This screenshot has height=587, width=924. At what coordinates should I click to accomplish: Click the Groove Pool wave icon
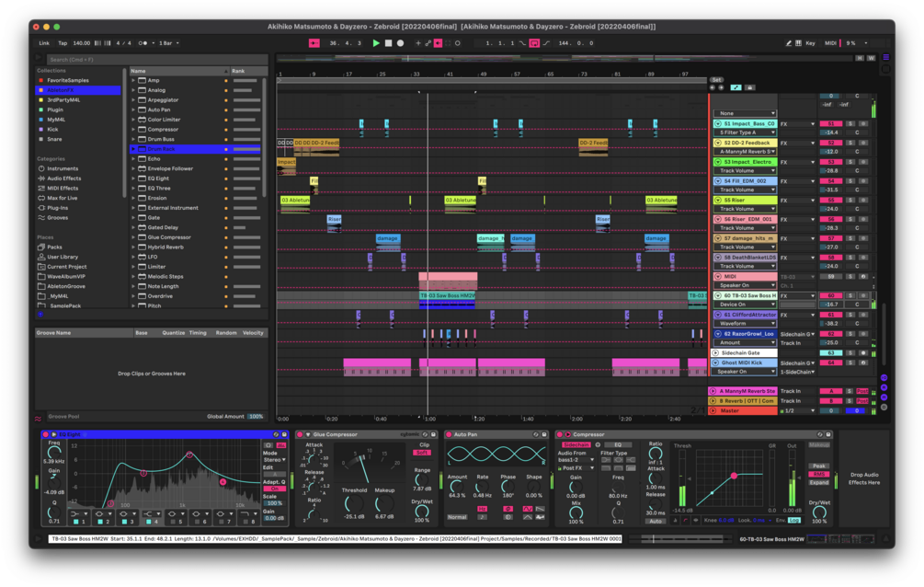(39, 419)
